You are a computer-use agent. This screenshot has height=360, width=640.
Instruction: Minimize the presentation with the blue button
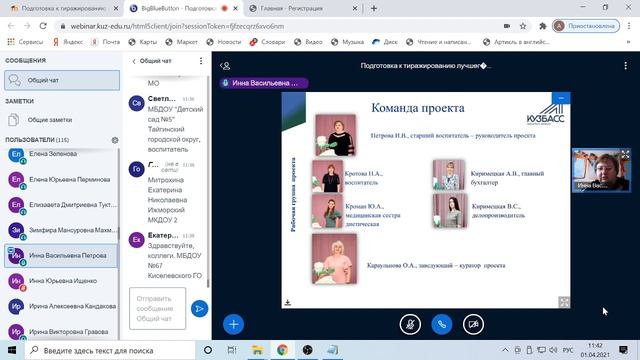561,98
